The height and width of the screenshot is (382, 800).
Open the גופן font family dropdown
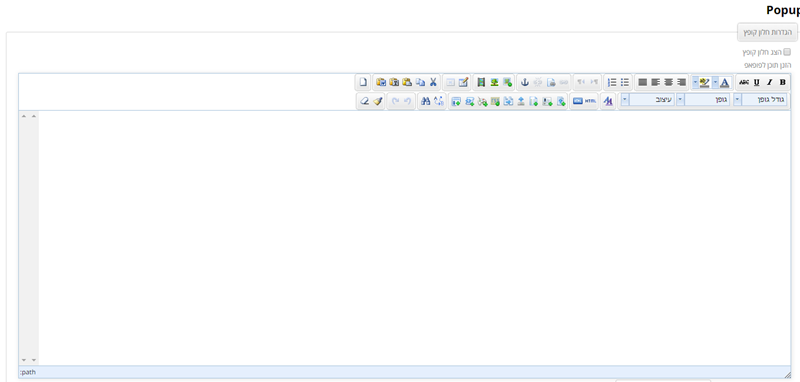pyautogui.click(x=703, y=100)
